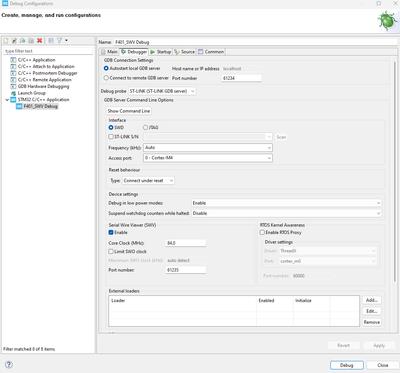This screenshot has height=373, width=400.
Task: Click the Edit... external loader button
Action: click(372, 311)
